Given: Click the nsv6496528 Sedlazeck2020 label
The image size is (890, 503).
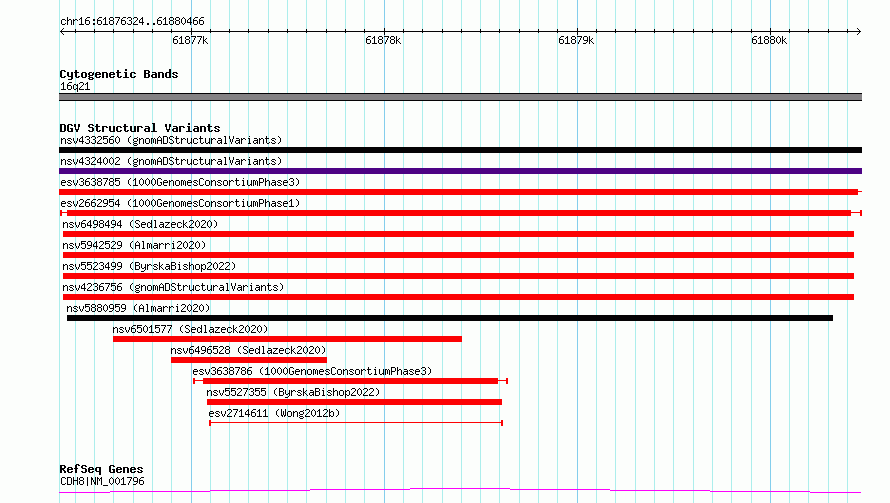Looking at the screenshot, I should pyautogui.click(x=249, y=350).
